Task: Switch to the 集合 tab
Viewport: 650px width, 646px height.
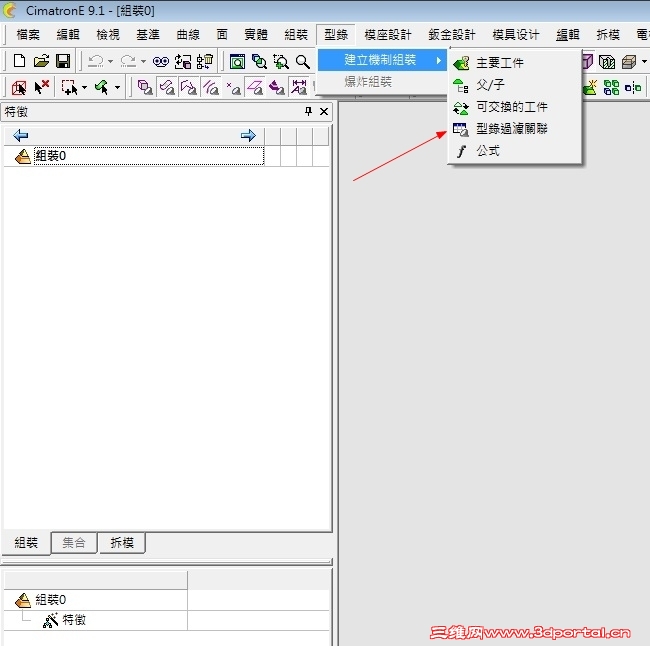Action: click(74, 542)
